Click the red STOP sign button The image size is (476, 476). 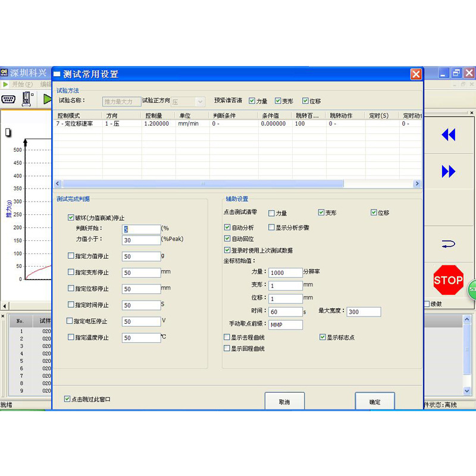pyautogui.click(x=448, y=280)
